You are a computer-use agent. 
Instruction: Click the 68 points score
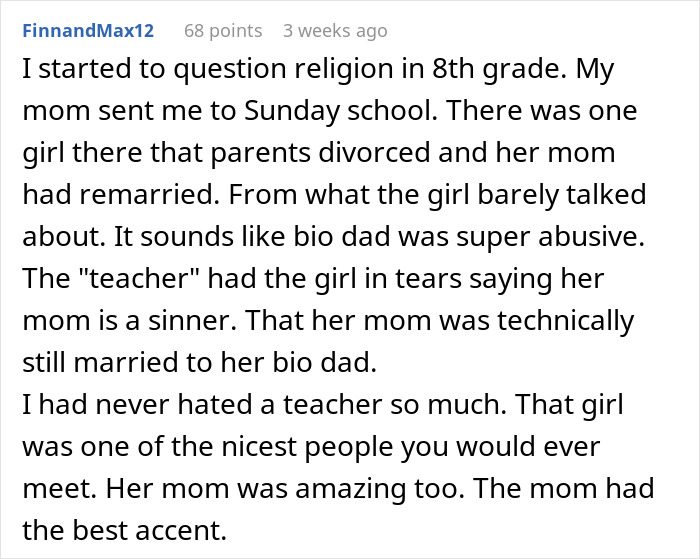pos(223,31)
